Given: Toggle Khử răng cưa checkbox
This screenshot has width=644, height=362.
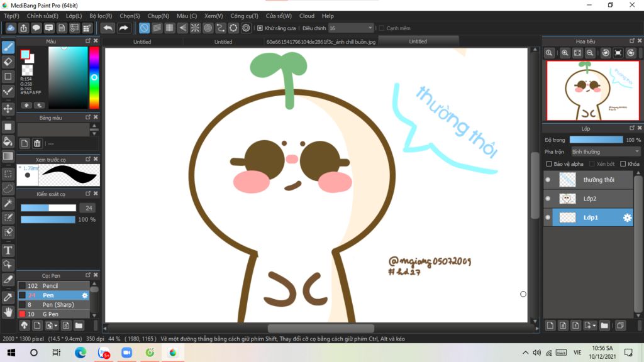Looking at the screenshot, I should (260, 28).
